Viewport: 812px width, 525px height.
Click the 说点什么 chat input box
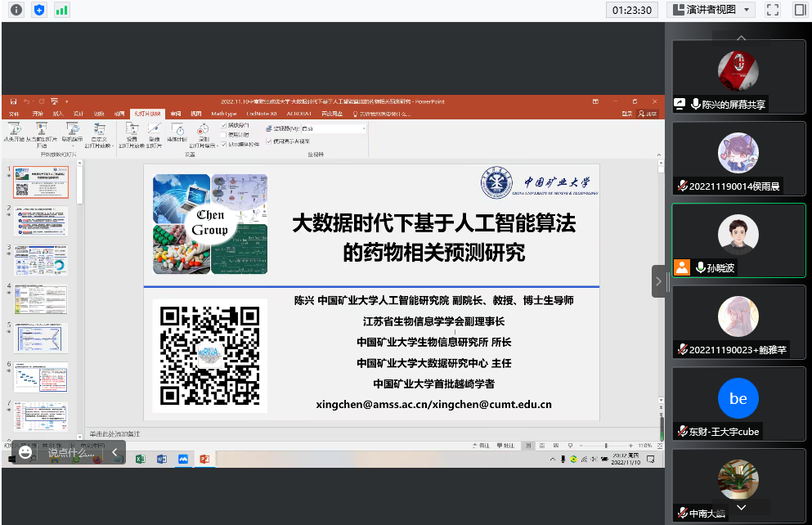(70, 452)
